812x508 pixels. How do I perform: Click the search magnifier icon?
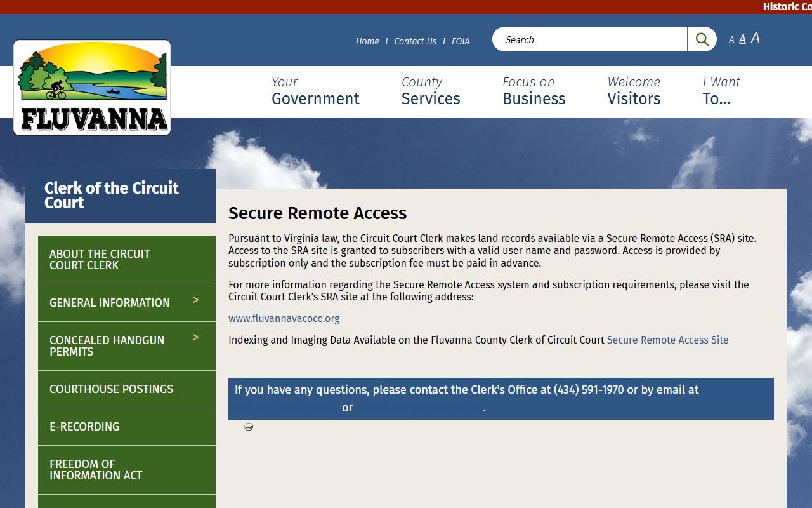click(x=702, y=39)
